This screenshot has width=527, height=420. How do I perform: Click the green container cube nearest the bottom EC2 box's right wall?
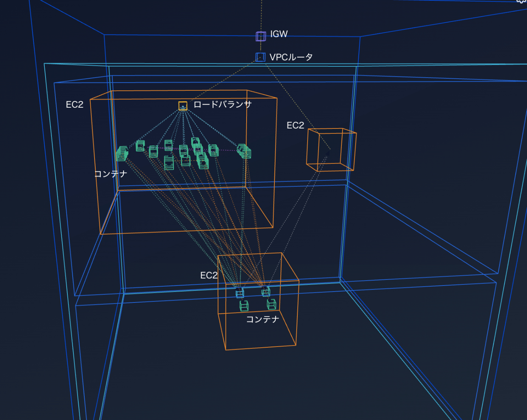click(x=271, y=304)
